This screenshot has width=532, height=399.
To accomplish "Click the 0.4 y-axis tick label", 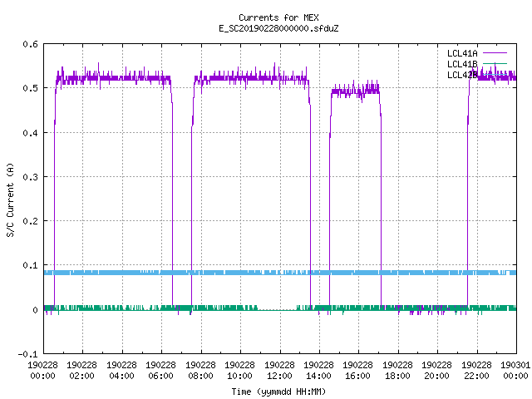I will (30, 133).
